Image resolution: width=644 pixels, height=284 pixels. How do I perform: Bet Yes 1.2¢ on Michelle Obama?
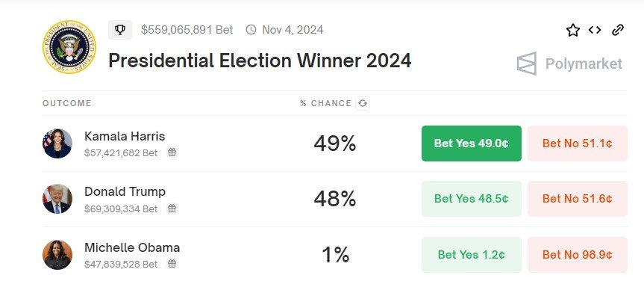472,255
